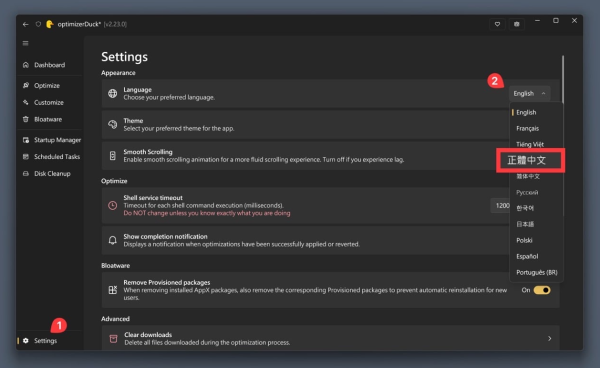Screen dimensions: 600x368
Task: Open the Dashboard page
Action: pyautogui.click(x=49, y=65)
